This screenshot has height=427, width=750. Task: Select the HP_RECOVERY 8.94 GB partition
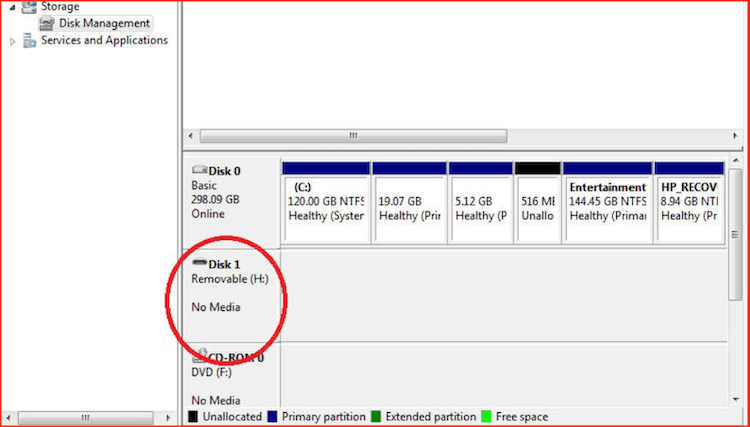[689, 203]
